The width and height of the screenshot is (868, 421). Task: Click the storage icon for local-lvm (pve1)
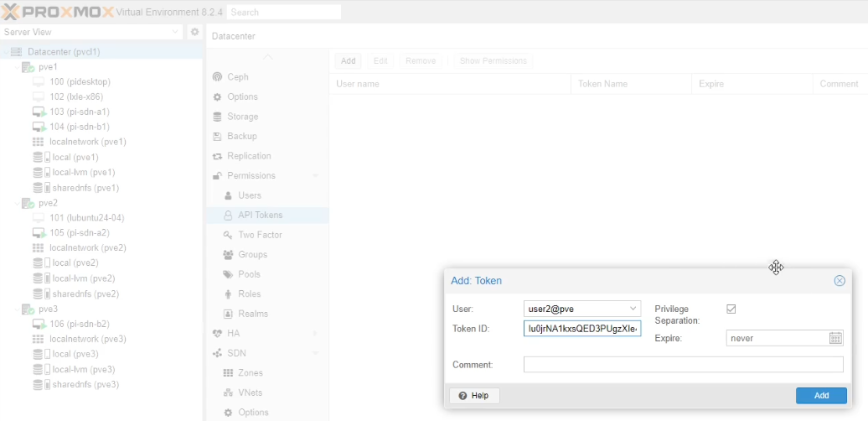tap(41, 172)
